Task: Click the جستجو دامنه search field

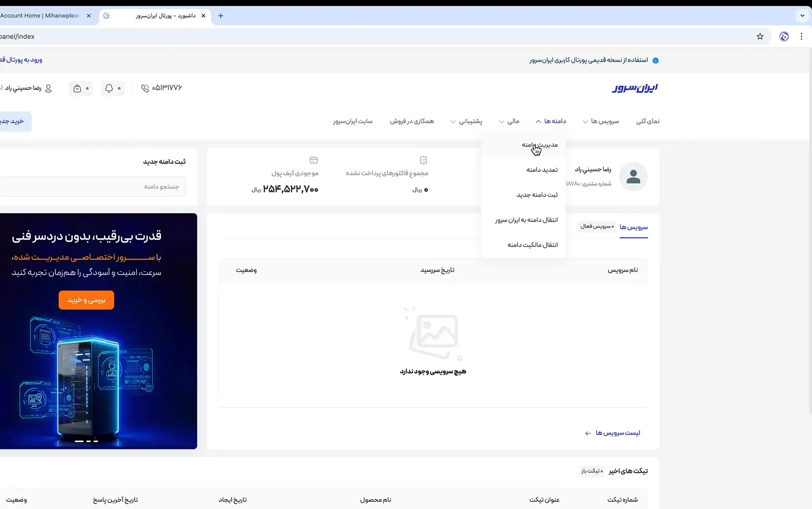Action: 93,187
